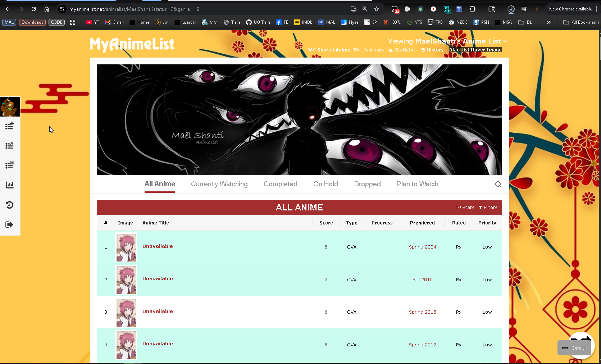This screenshot has width=601, height=364.
Task: Open the Chrome three-dot menu
Action: (x=596, y=9)
